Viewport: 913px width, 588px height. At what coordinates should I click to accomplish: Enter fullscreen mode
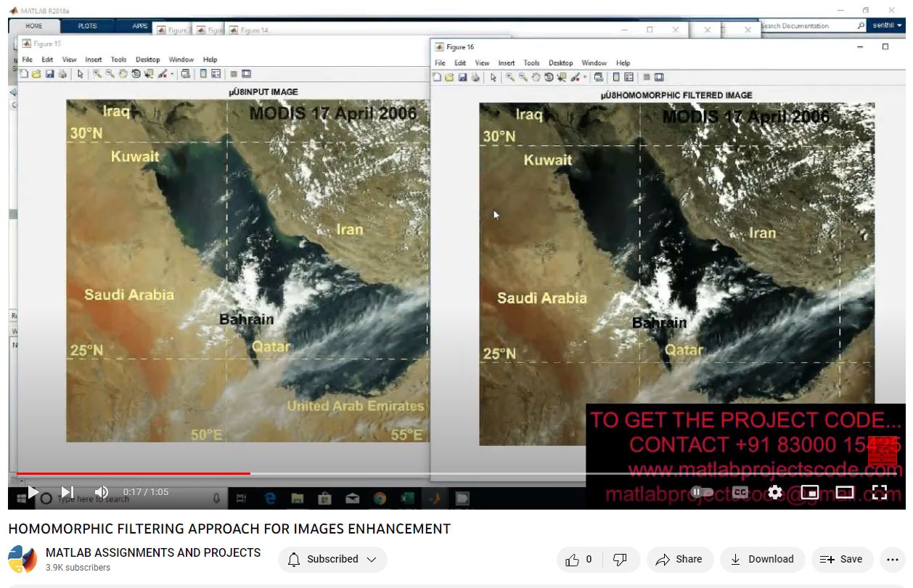880,492
